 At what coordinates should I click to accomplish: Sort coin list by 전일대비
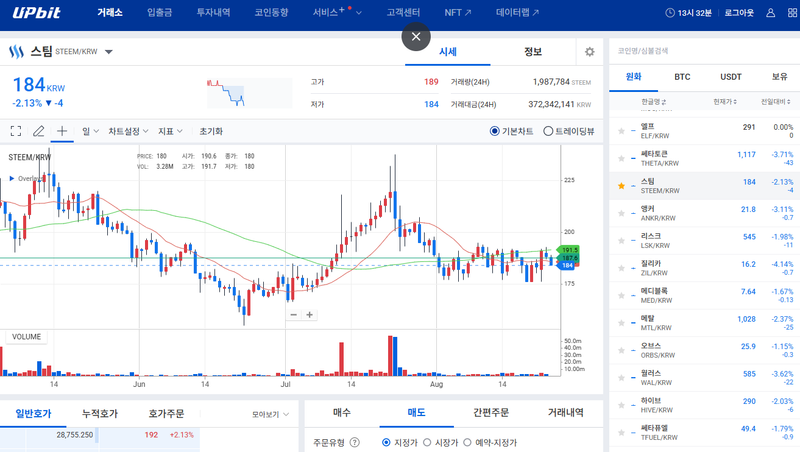click(x=776, y=102)
